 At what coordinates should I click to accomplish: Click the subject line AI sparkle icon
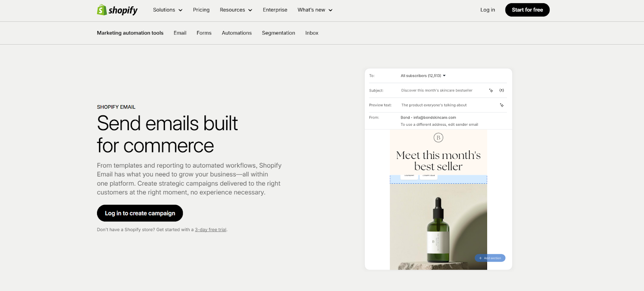491,90
